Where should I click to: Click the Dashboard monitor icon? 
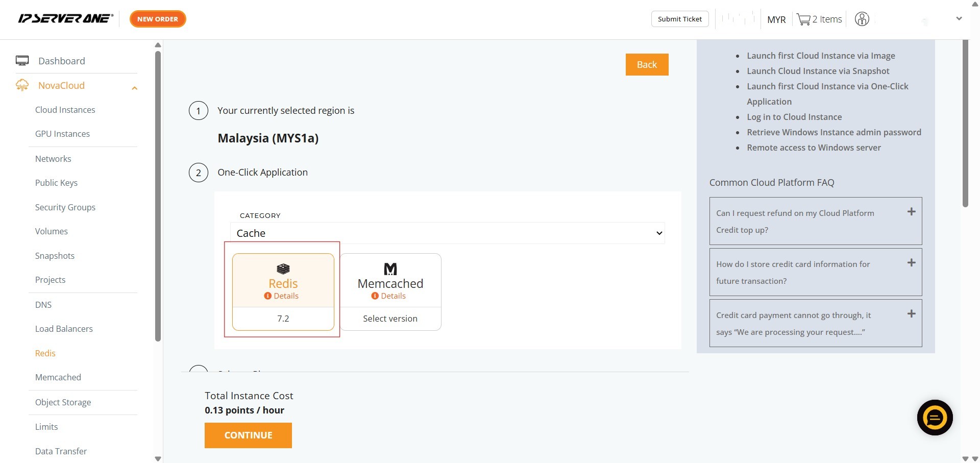(x=22, y=61)
